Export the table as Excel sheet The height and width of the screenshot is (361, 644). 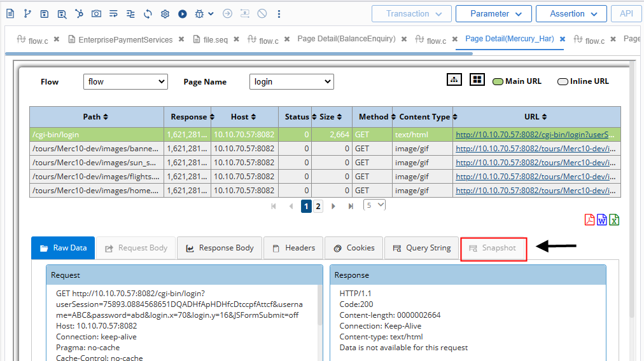614,220
